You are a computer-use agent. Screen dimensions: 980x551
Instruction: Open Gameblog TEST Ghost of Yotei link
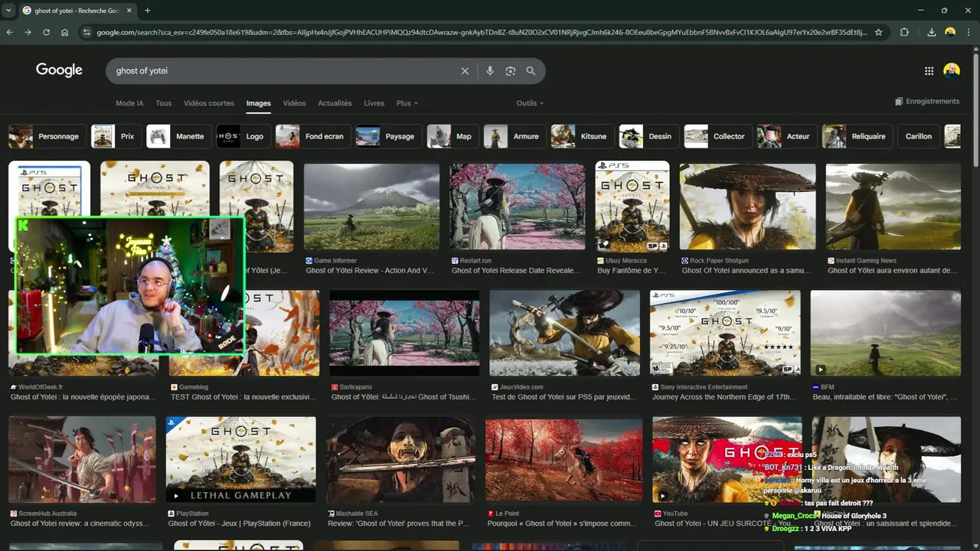[x=242, y=397]
